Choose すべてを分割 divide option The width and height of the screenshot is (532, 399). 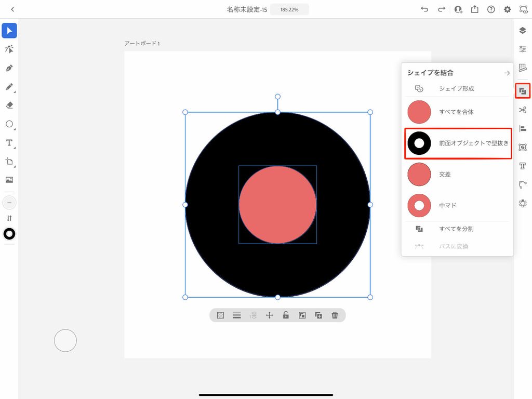pyautogui.click(x=457, y=229)
